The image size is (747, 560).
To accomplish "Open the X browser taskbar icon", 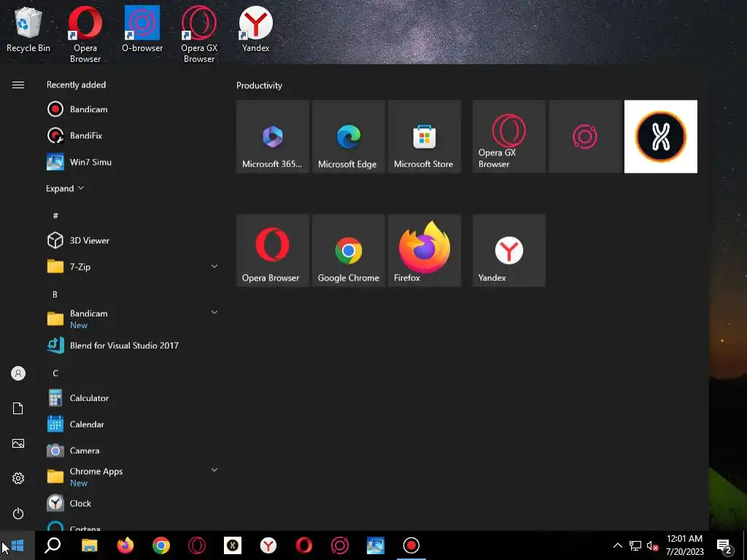I will 233,545.
